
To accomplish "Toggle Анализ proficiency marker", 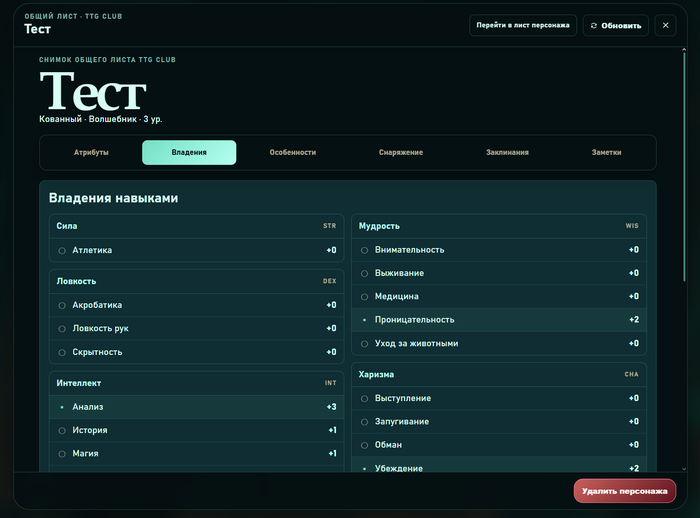I will tap(62, 407).
